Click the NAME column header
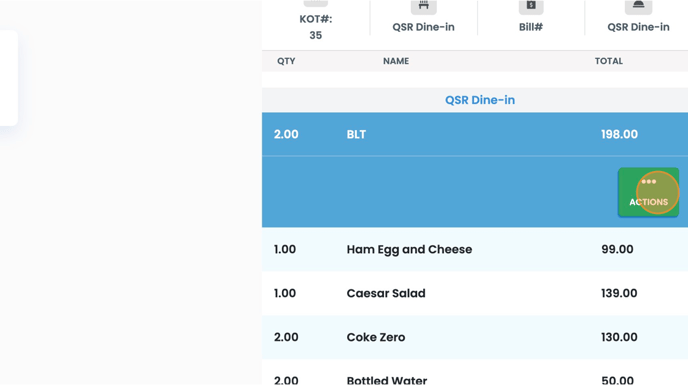The image size is (688, 385). 396,61
